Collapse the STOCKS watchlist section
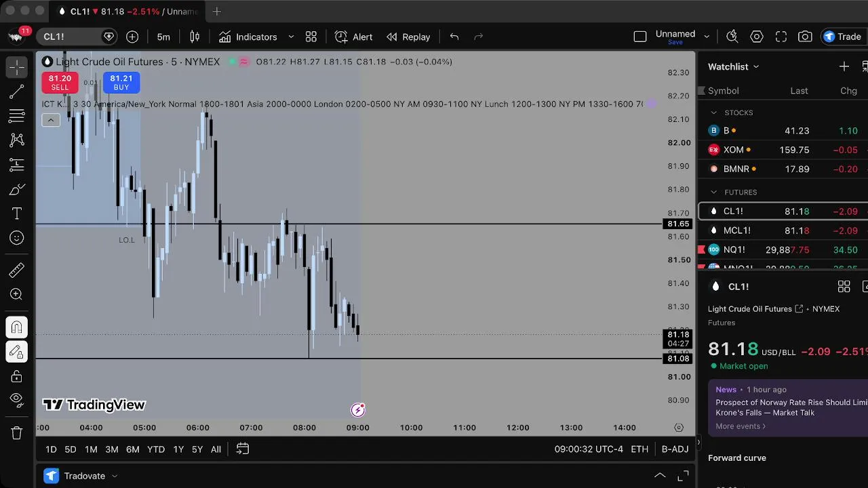Screen dimensions: 868x488 (713, 113)
